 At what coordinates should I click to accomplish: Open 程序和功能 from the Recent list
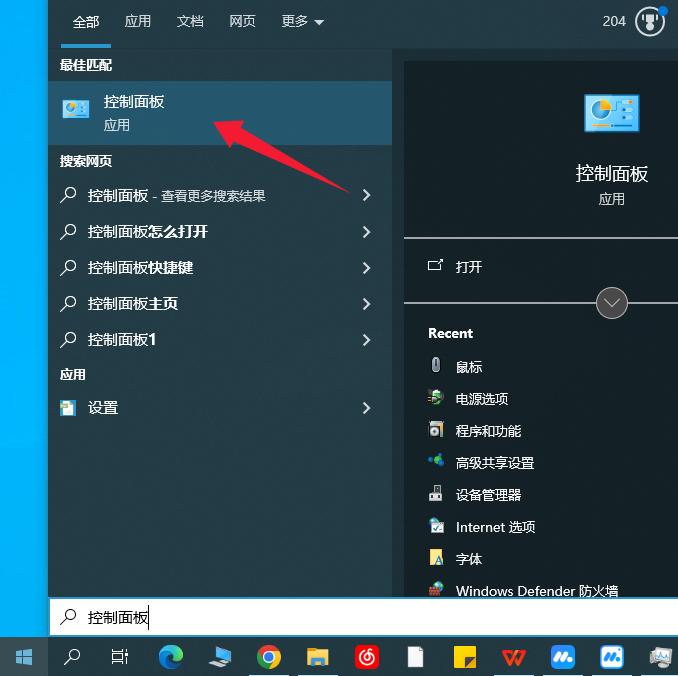pyautogui.click(x=488, y=431)
